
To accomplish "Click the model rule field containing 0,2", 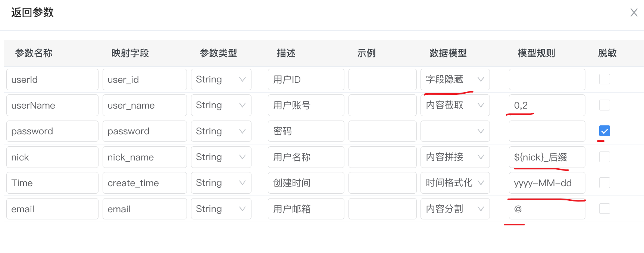I will (547, 105).
